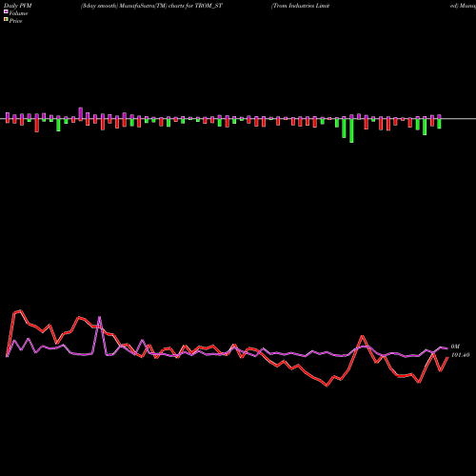Click the Price legend color swatch
The height and width of the screenshot is (476, 476).
(x=6, y=20)
